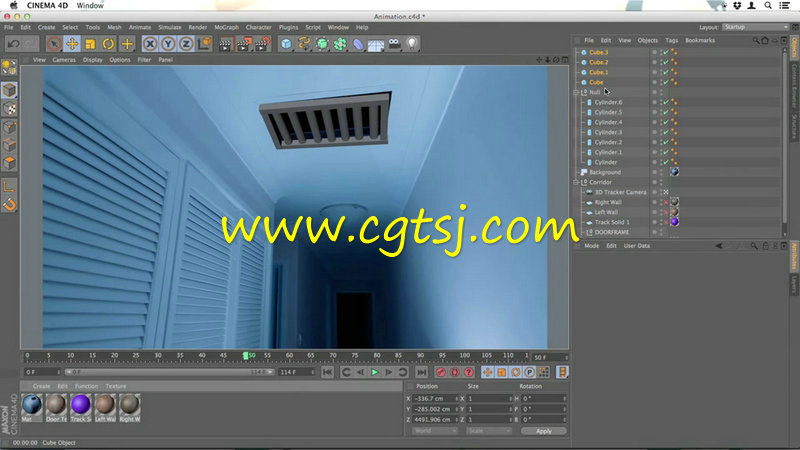Screen dimensions: 800x450
Task: Open the Deformer objects icon
Action: point(358,44)
